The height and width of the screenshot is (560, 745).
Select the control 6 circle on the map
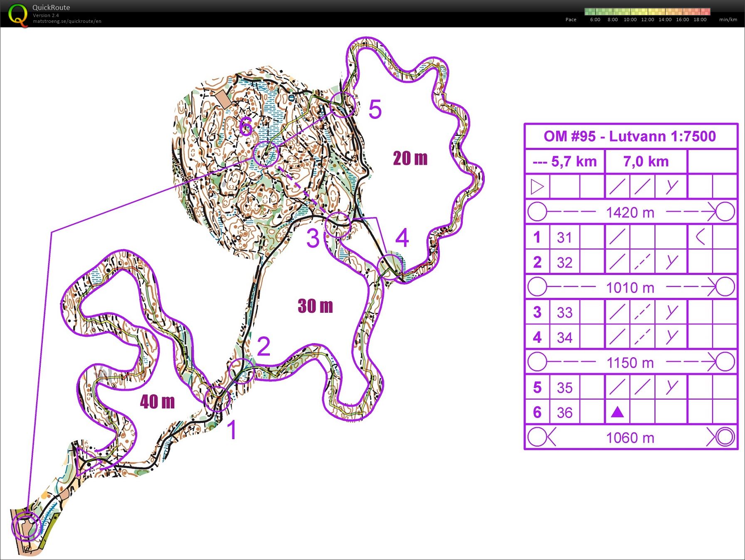pyautogui.click(x=265, y=154)
